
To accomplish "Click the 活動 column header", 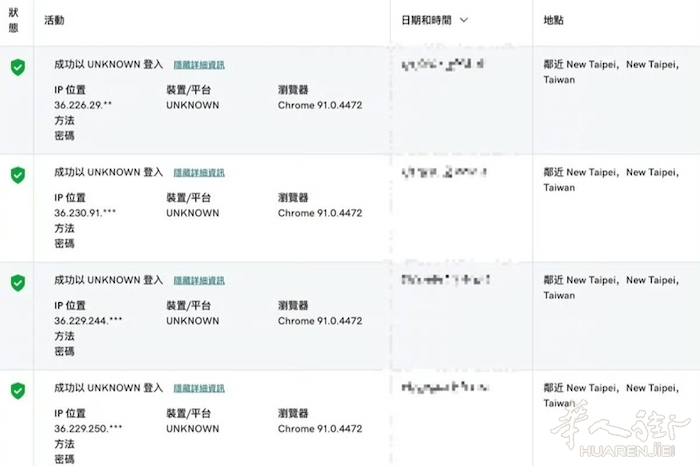I will (54, 20).
